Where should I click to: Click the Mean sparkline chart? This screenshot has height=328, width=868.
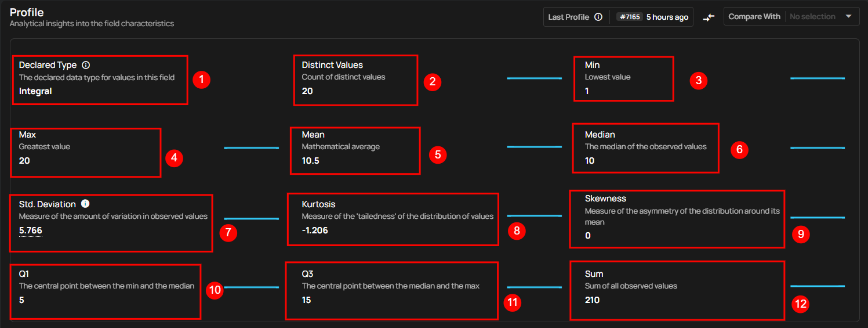pos(534,147)
